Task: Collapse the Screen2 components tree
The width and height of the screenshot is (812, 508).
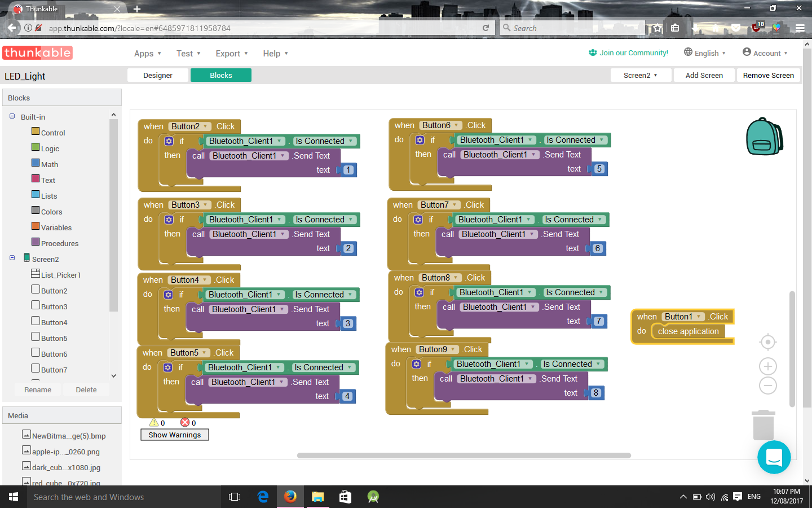Action: click(x=12, y=258)
